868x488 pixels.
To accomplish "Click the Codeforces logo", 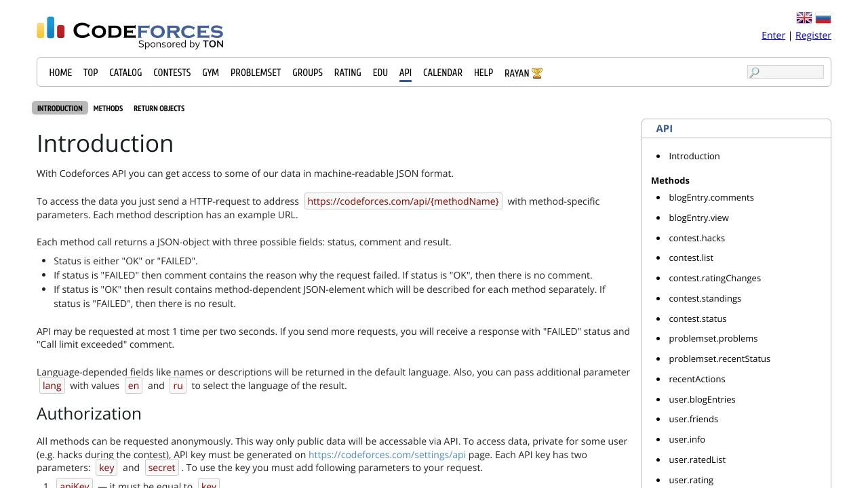I will tap(130, 33).
